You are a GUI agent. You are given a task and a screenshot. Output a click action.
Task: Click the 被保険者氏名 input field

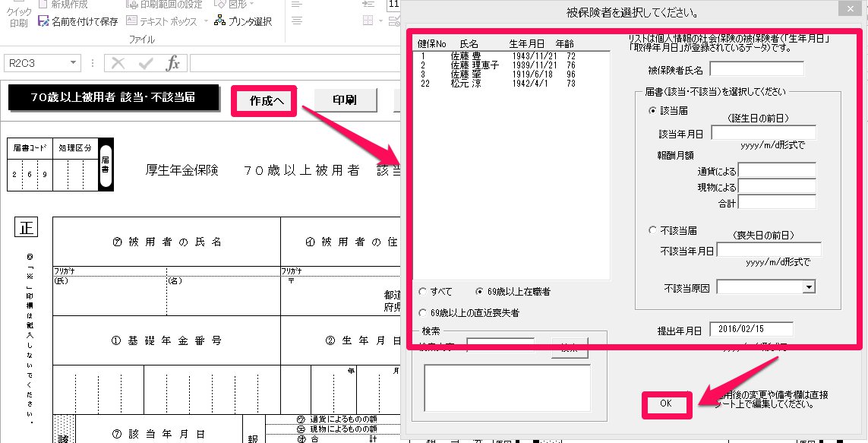click(756, 69)
